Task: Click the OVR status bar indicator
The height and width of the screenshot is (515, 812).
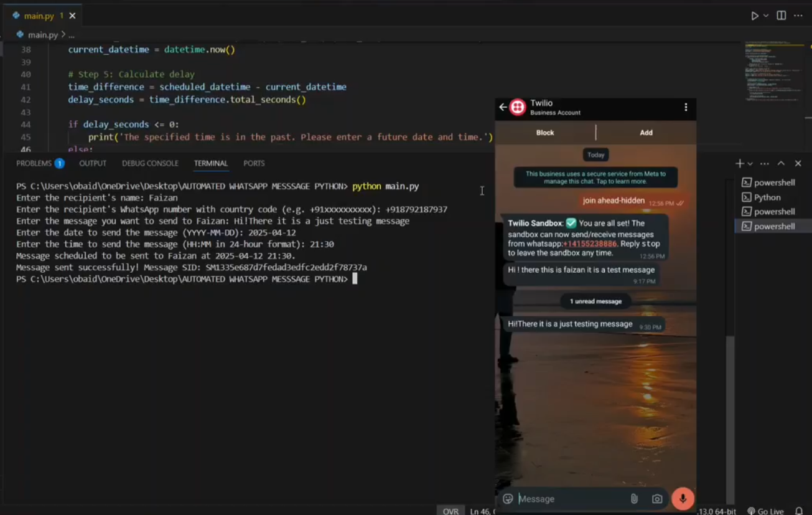Action: [x=450, y=511]
